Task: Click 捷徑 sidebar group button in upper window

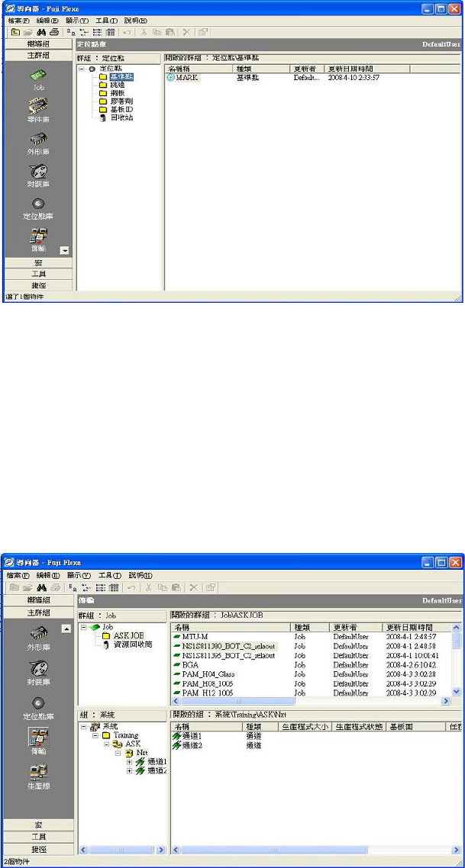Action: pos(39,285)
